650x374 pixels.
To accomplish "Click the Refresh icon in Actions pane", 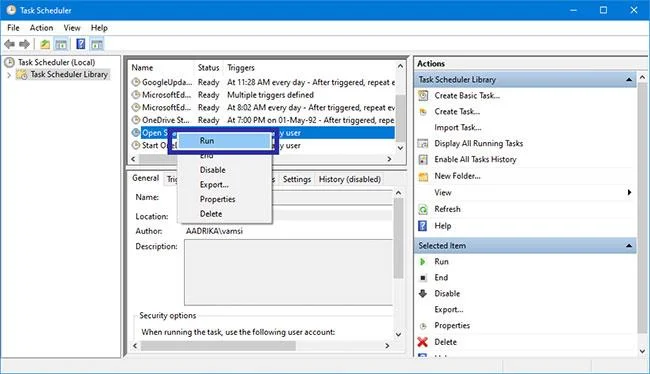I will tap(423, 209).
